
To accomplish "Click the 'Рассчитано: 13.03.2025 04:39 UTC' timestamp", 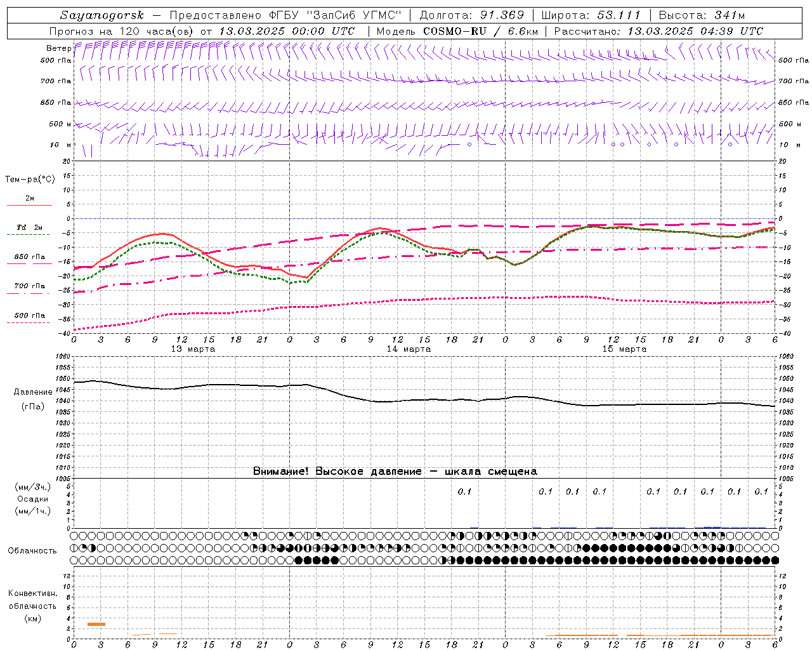I will [x=658, y=31].
